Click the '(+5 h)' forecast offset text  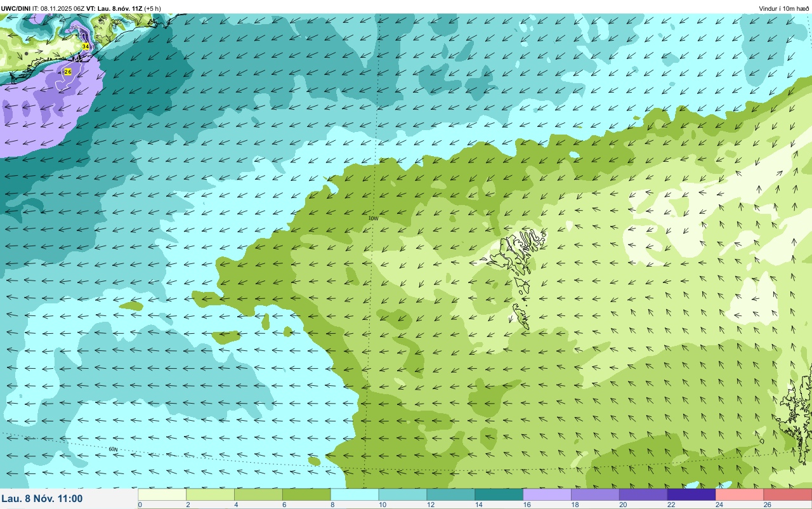(152, 8)
